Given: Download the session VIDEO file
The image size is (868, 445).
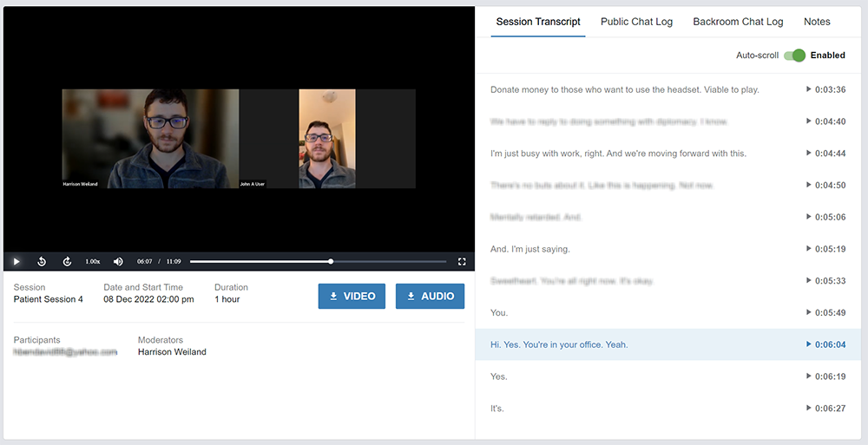Looking at the screenshot, I should coord(352,296).
